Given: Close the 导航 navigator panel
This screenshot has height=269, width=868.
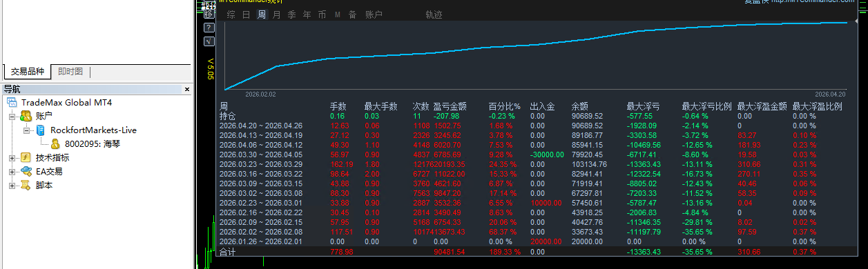Looking at the screenshot, I should tap(186, 89).
